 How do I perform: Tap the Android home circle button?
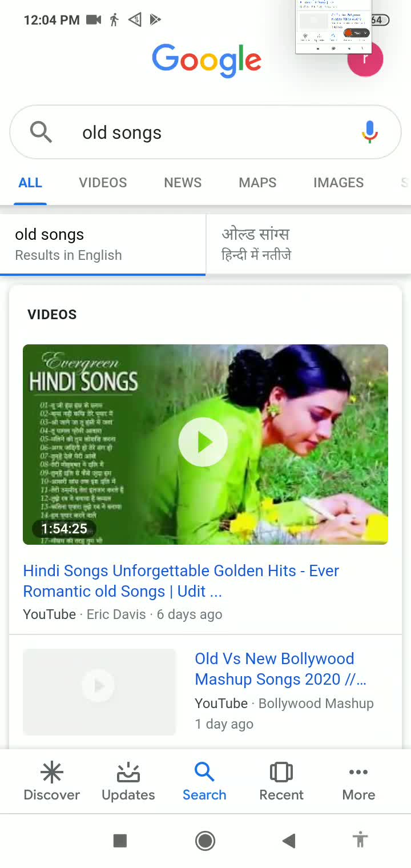click(x=205, y=840)
